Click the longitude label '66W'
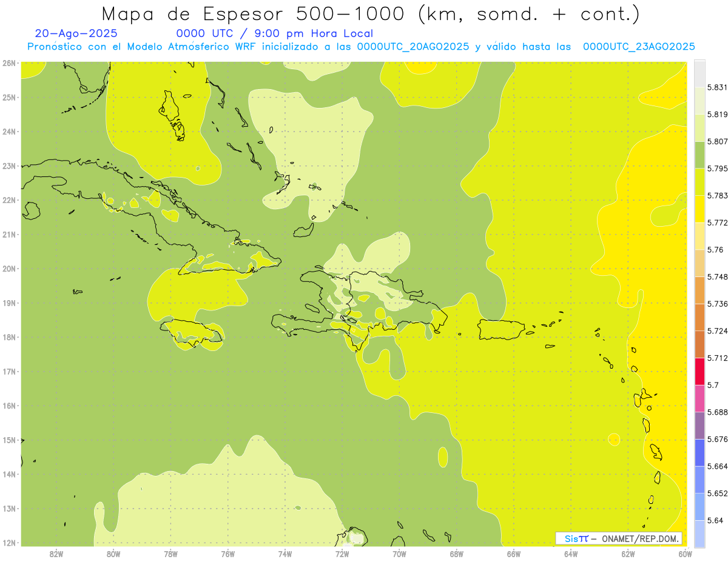Viewport: 728px width, 562px height. 514,553
